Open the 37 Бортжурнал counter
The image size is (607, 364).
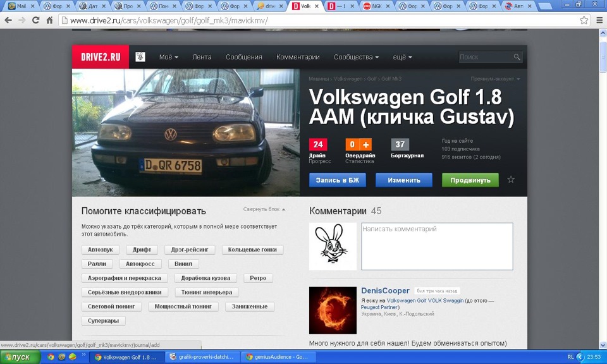pyautogui.click(x=400, y=145)
